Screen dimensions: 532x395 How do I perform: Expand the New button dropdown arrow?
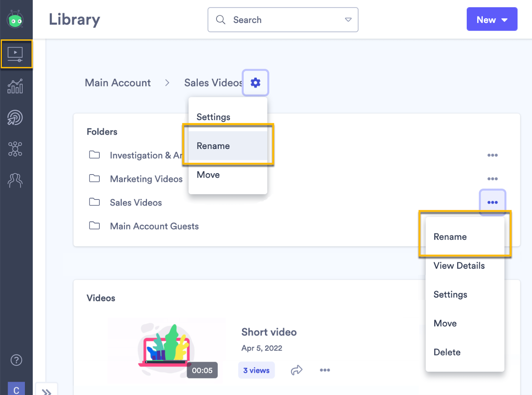point(505,20)
